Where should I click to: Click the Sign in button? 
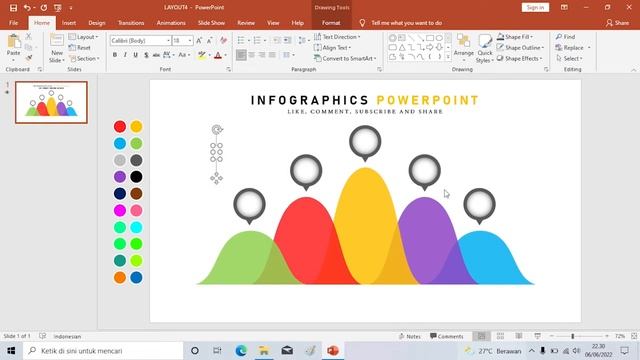tap(535, 7)
